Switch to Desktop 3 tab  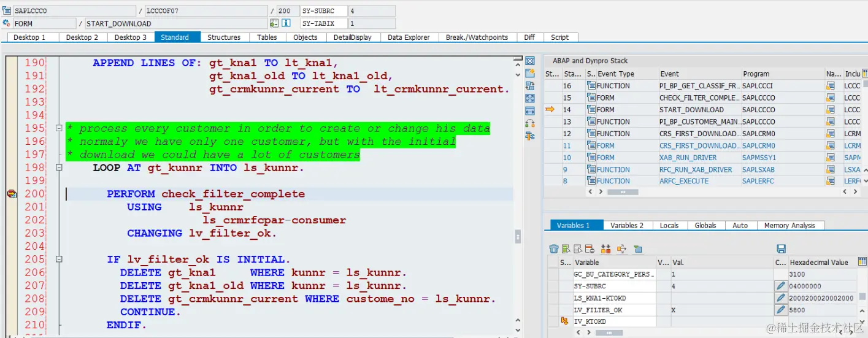(131, 37)
